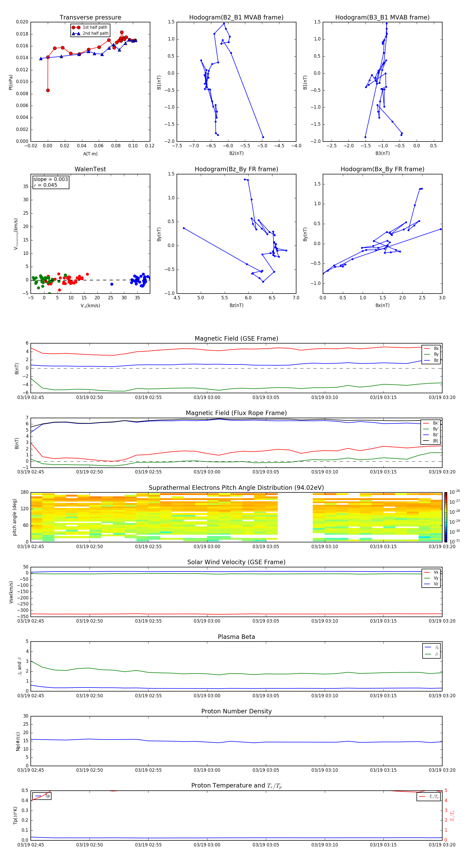473x868 pixels.
Task: Click the "Vy" legend entry
Action: click(431, 578)
